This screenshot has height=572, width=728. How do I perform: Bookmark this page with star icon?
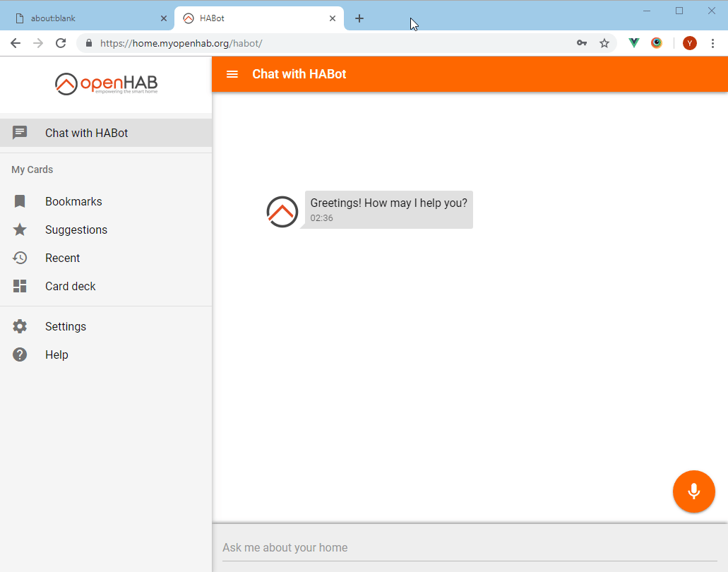pos(604,43)
